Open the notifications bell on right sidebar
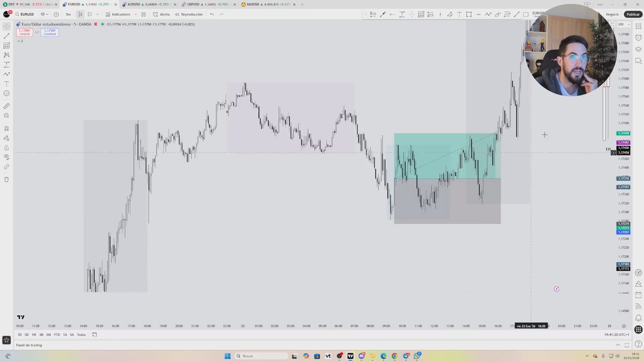 638,318
